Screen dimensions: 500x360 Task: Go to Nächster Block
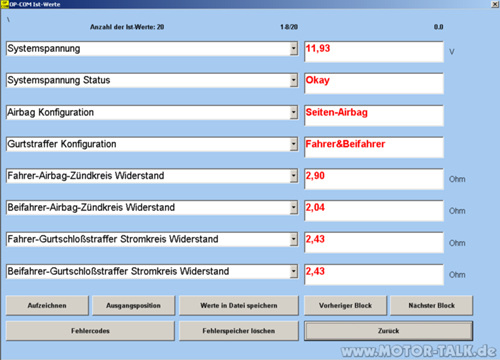(432, 305)
